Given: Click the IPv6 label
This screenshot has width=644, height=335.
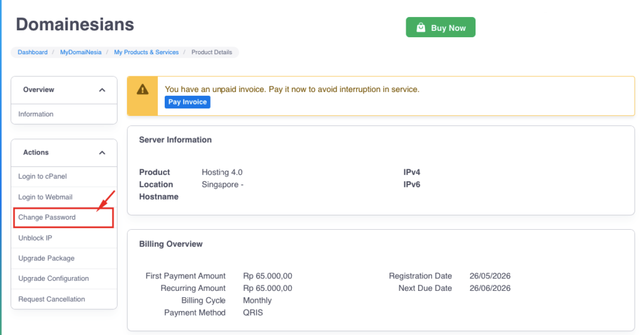Looking at the screenshot, I should point(411,185).
